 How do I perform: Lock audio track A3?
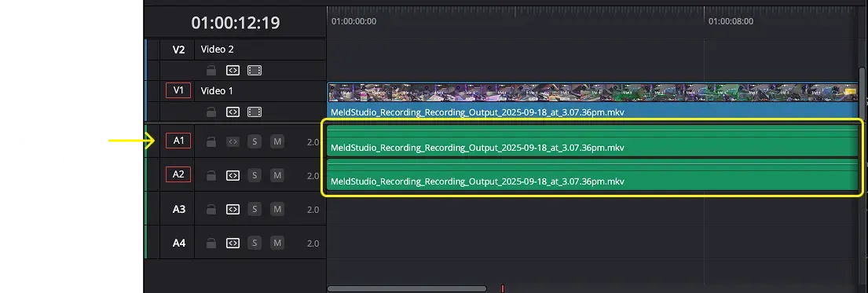point(211,210)
